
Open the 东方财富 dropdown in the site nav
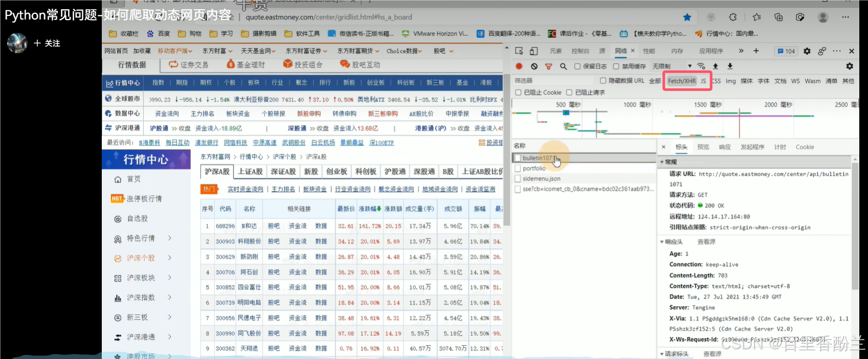point(217,51)
